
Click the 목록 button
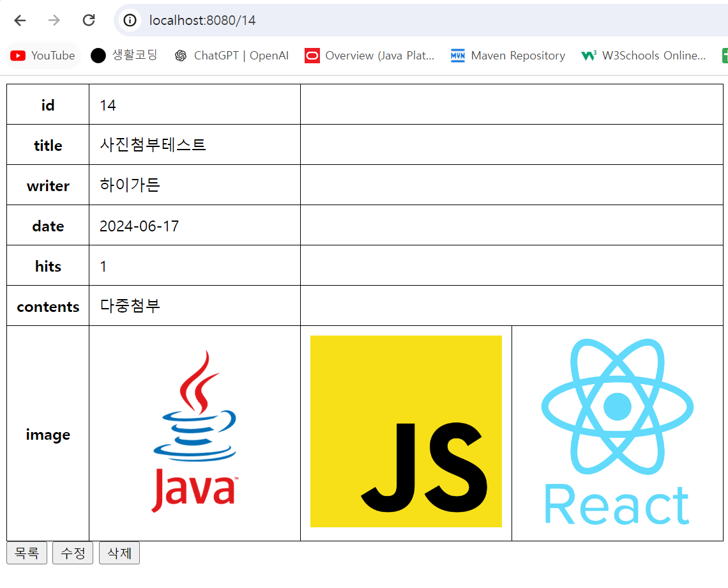26,553
